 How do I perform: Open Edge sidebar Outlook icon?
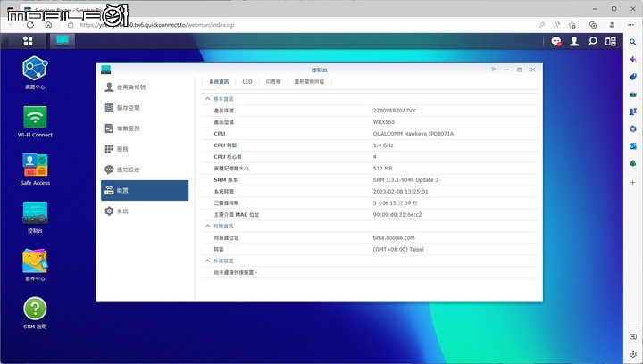coord(633,146)
